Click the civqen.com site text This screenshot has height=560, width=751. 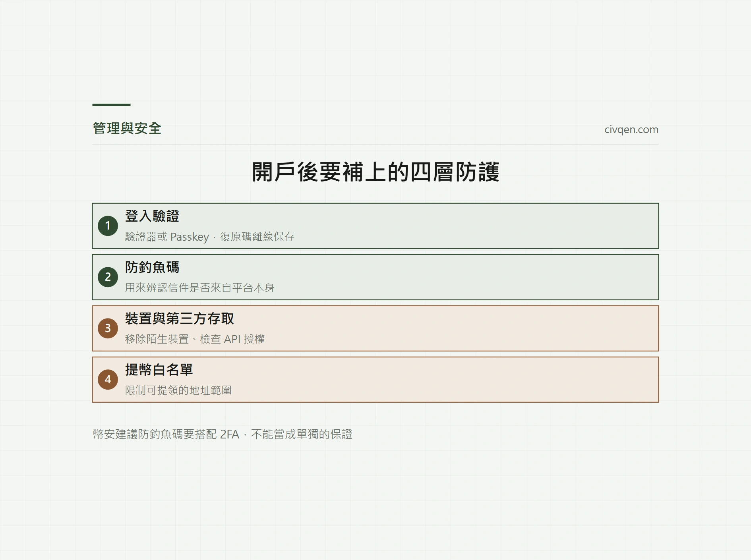631,129
